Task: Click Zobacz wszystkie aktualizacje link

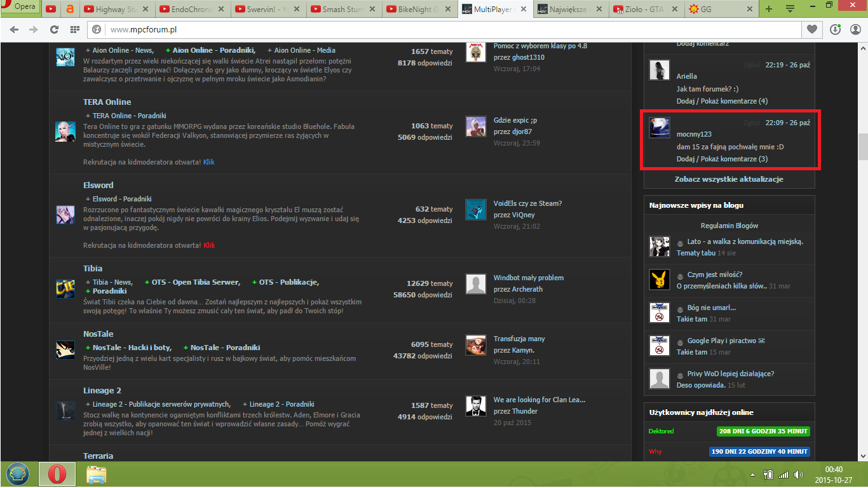Action: [x=729, y=179]
